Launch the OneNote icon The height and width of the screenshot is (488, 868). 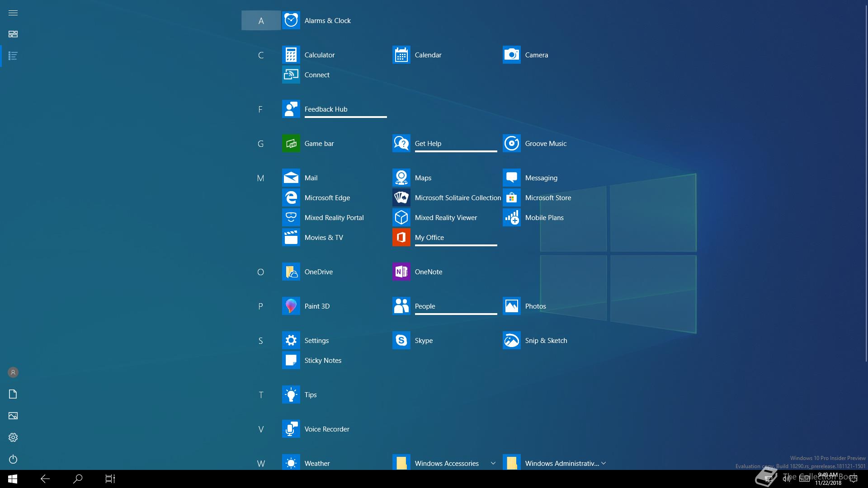(x=401, y=272)
